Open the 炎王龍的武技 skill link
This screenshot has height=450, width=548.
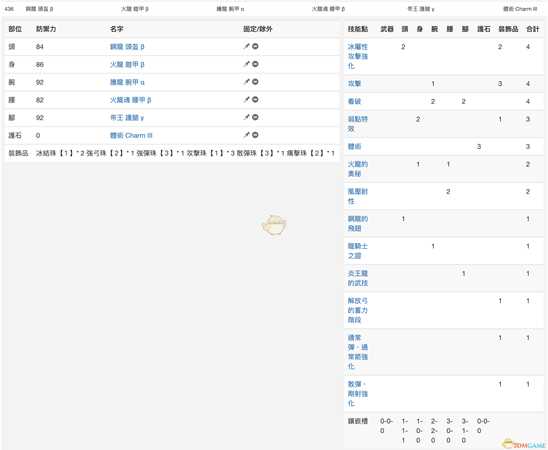(x=358, y=278)
